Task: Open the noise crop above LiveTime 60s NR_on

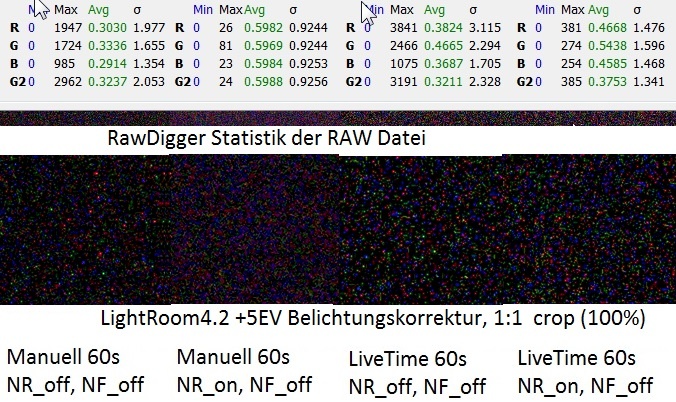Action: coord(590,230)
